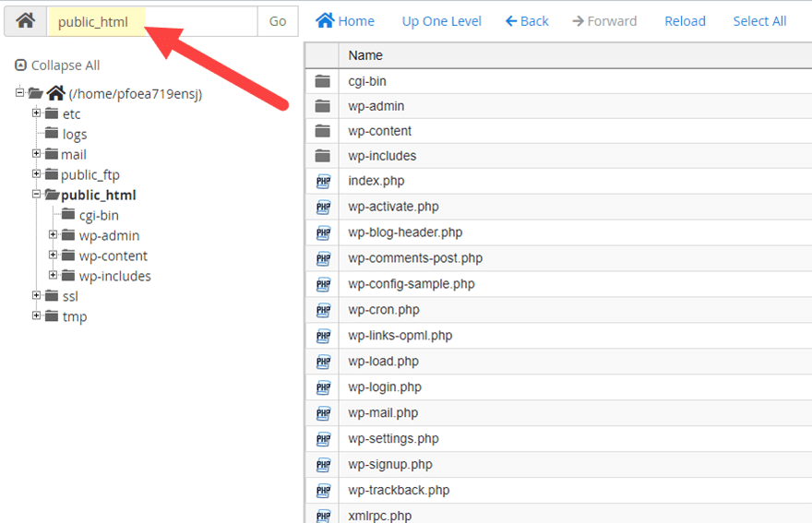Click the mail folder icon in the tree

click(x=52, y=154)
